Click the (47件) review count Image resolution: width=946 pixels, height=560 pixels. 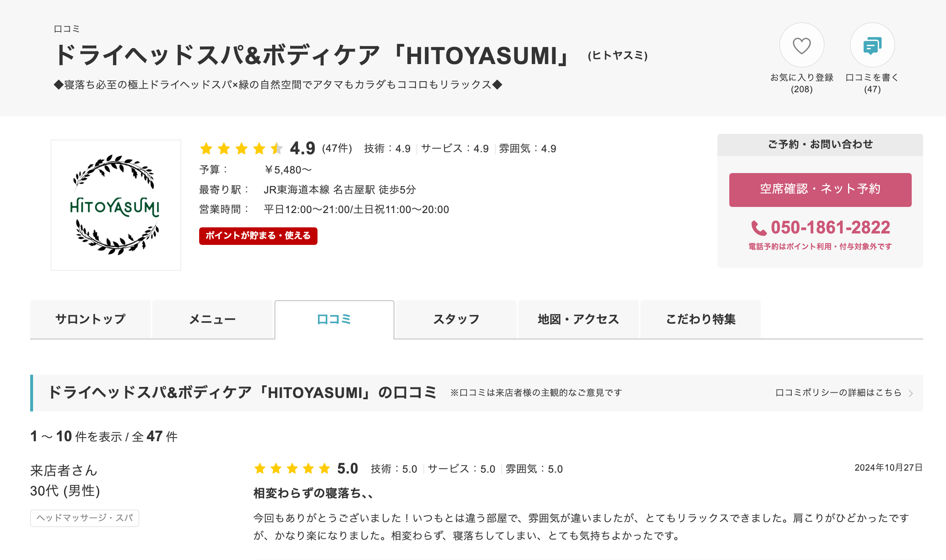pos(337,148)
